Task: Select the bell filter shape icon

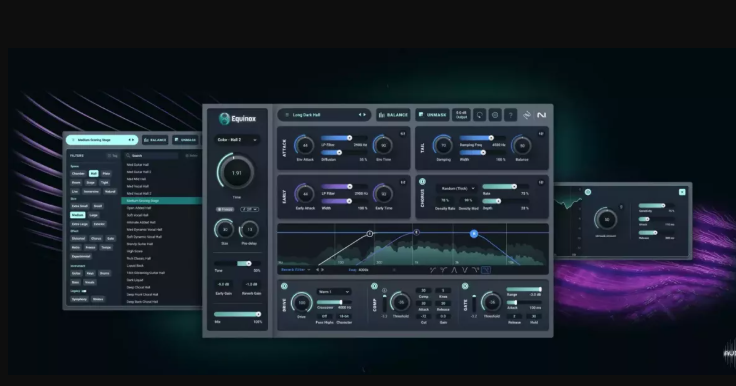Action: [x=454, y=270]
